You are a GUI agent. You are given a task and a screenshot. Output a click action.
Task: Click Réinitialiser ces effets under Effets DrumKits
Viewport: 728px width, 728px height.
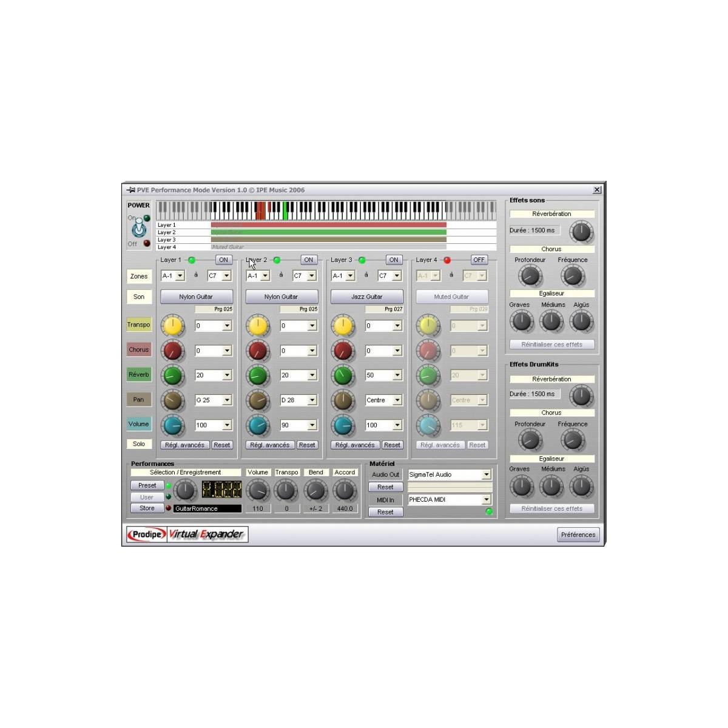[x=552, y=509]
